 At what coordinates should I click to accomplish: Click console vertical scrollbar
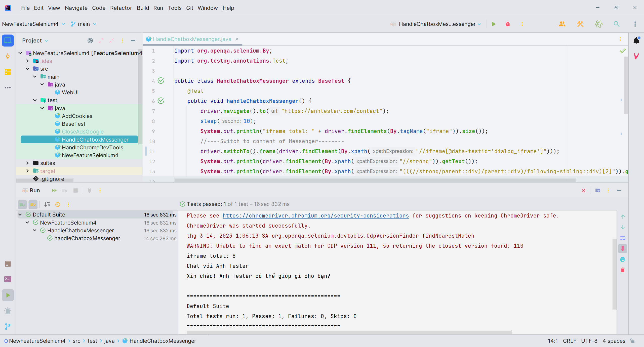(x=614, y=274)
